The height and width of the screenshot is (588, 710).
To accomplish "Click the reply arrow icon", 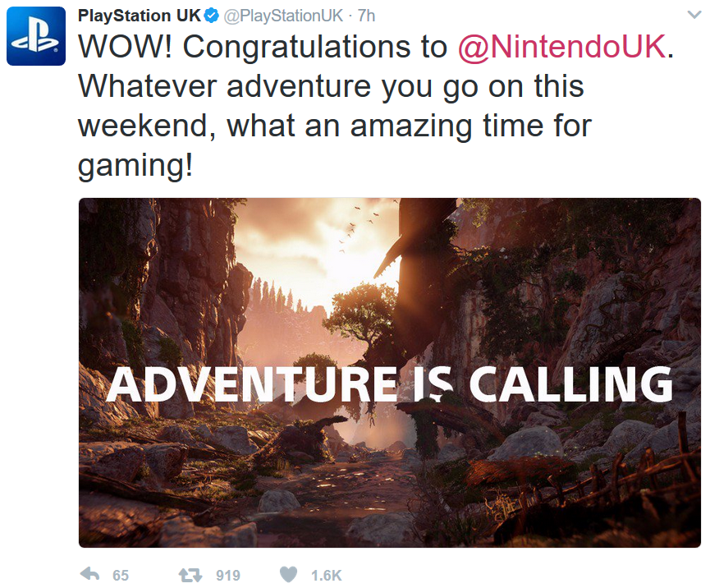I will (x=89, y=574).
